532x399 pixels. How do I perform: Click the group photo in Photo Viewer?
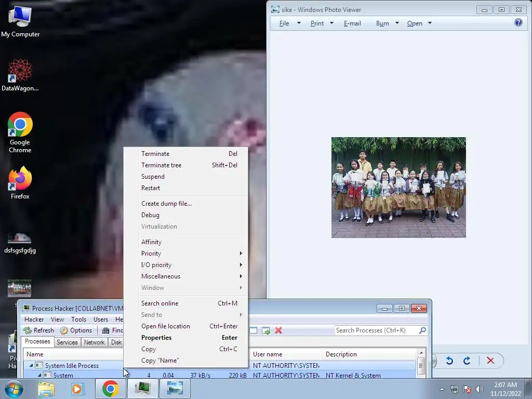[x=398, y=187]
